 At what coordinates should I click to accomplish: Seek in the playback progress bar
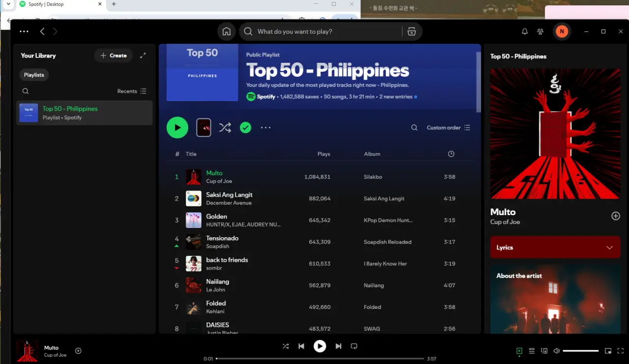point(320,359)
